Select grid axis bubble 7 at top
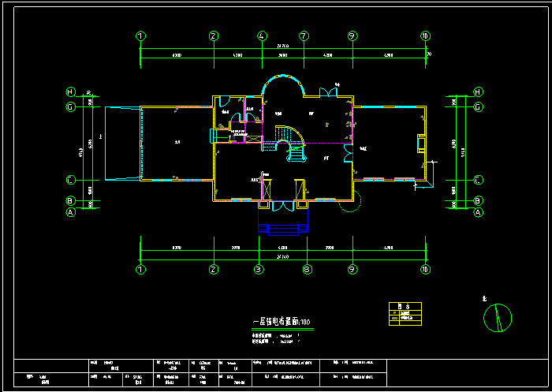Screen dimensions: 552x392 coord(304,36)
